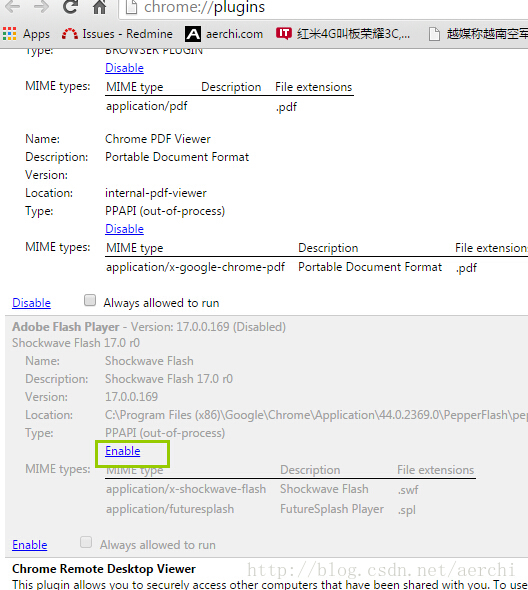Viewport: 528px width, 590px height.
Task: Select the application/x-google-chrome-pdf MIME type text
Action: (x=195, y=267)
